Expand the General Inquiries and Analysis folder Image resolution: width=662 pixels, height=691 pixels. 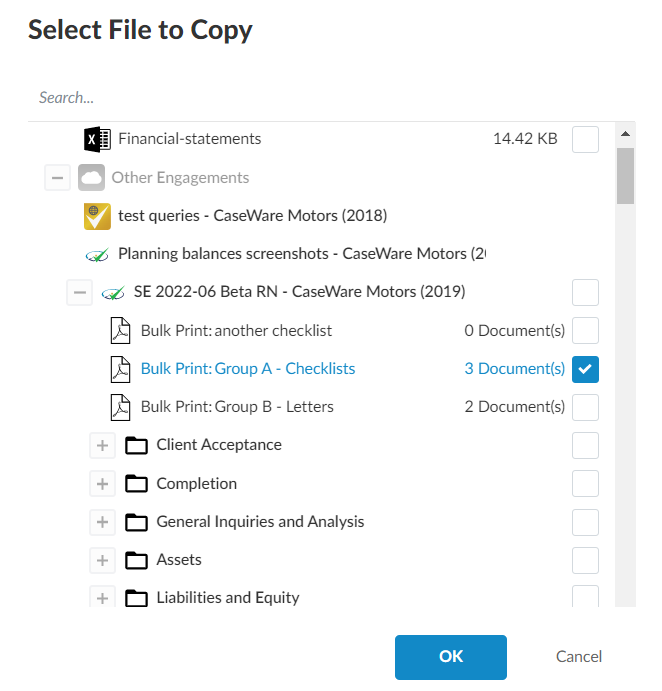pyautogui.click(x=102, y=522)
